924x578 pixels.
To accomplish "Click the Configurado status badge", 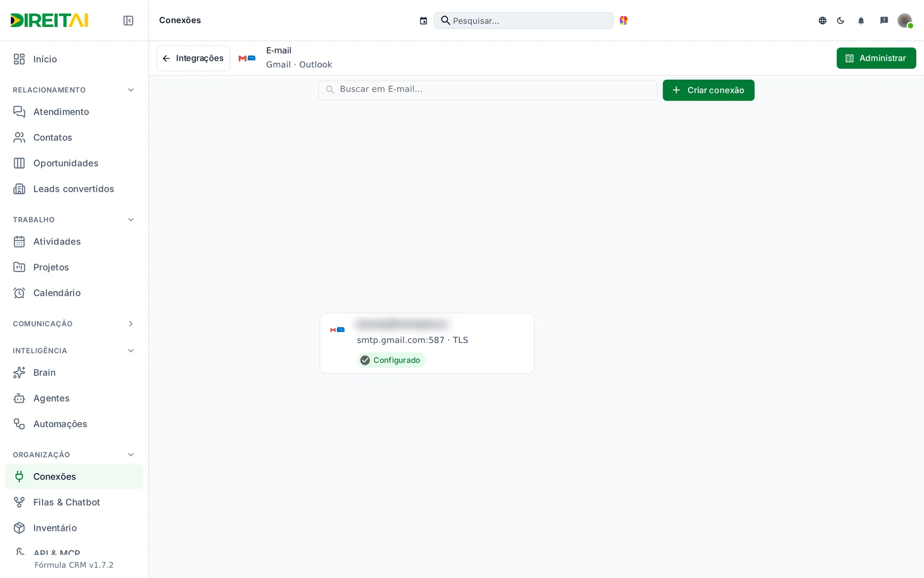I will pos(391,360).
